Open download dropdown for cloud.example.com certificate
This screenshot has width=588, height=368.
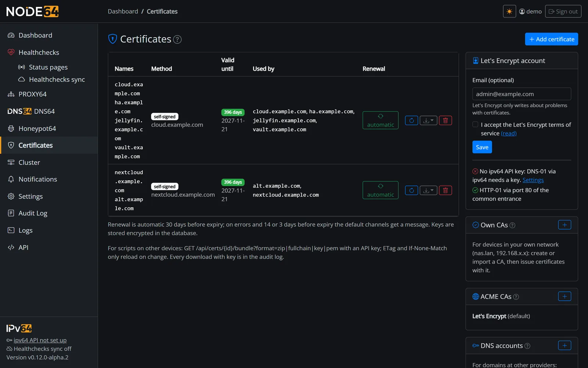coord(429,120)
